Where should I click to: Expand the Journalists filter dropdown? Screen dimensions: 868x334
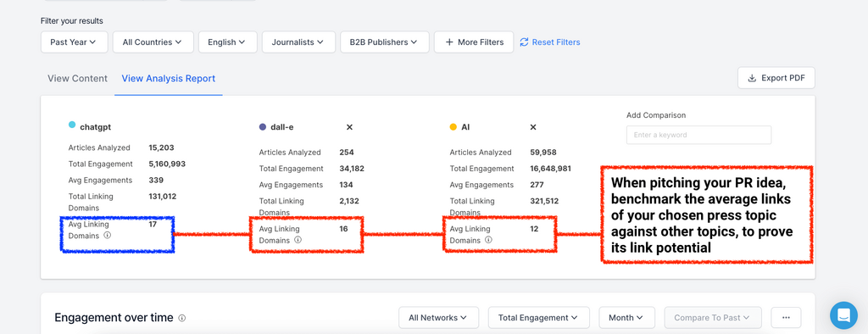299,42
